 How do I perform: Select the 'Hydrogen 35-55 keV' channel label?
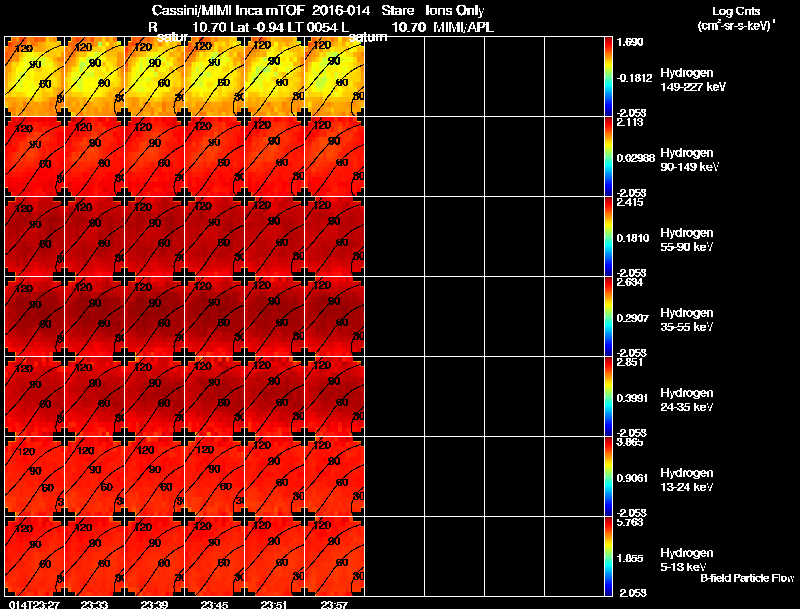[x=687, y=320]
